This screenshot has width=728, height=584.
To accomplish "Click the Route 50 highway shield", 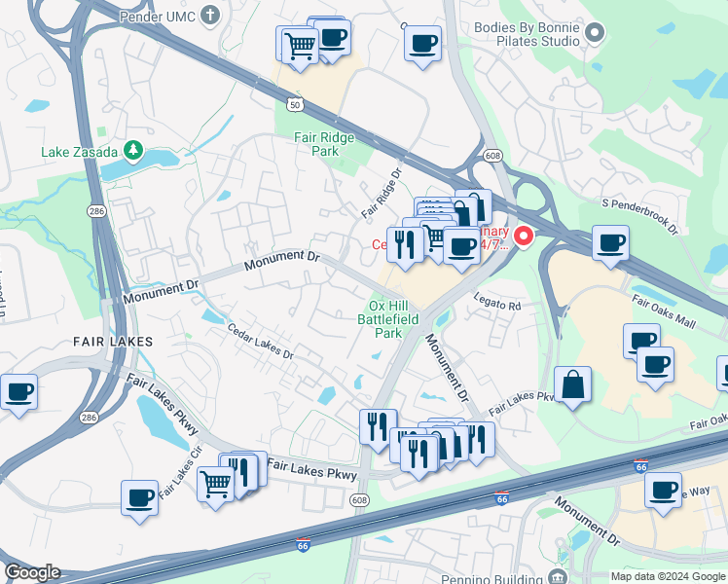I will point(295,104).
